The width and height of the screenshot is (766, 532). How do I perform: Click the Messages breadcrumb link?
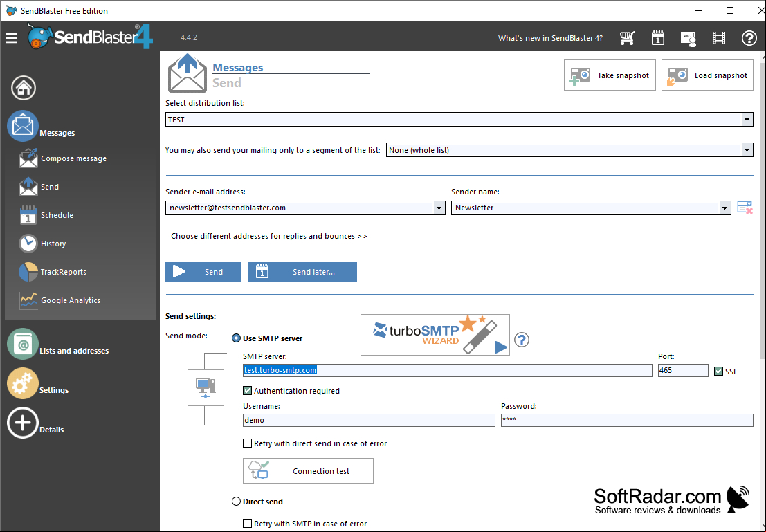238,67
